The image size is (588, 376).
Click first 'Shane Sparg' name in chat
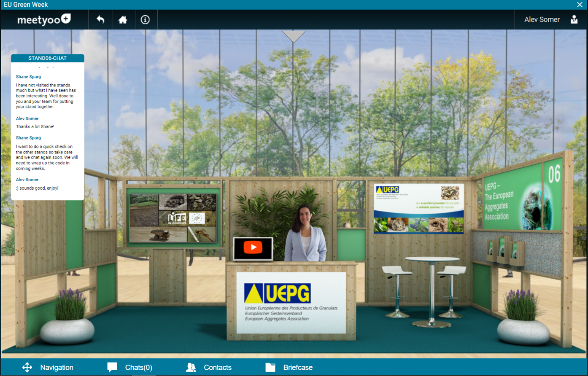tap(28, 77)
